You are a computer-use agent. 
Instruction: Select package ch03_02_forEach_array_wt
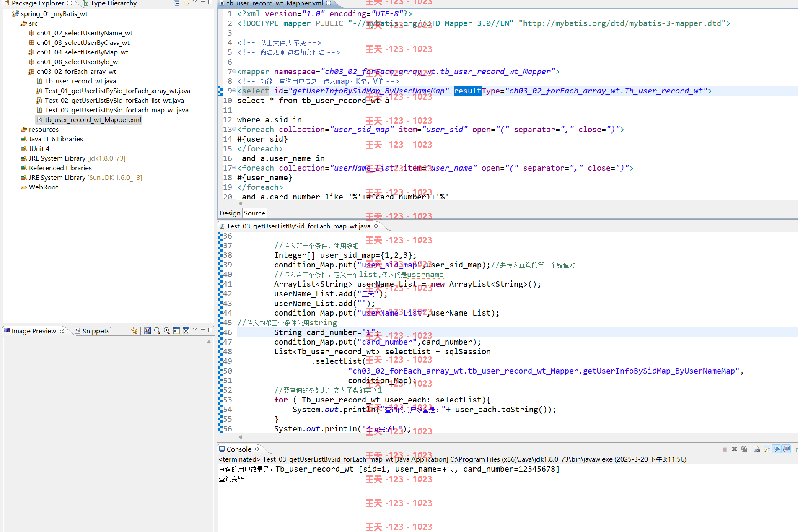tap(76, 71)
